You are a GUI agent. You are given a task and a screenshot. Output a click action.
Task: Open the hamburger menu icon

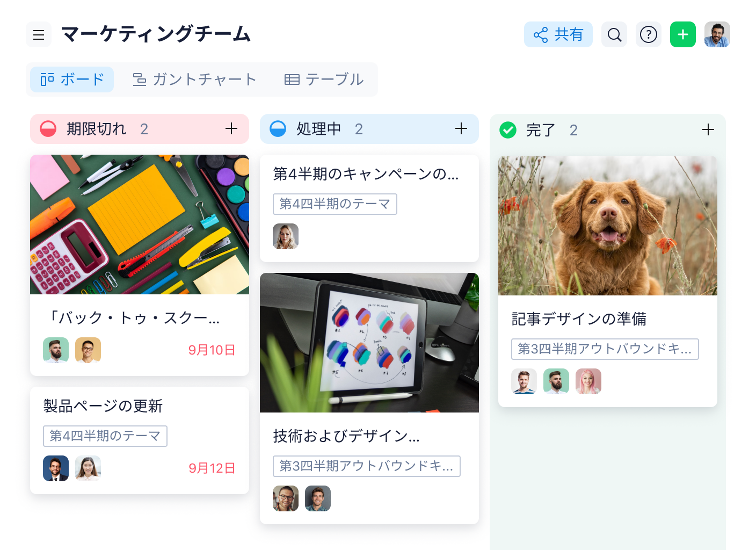[39, 35]
